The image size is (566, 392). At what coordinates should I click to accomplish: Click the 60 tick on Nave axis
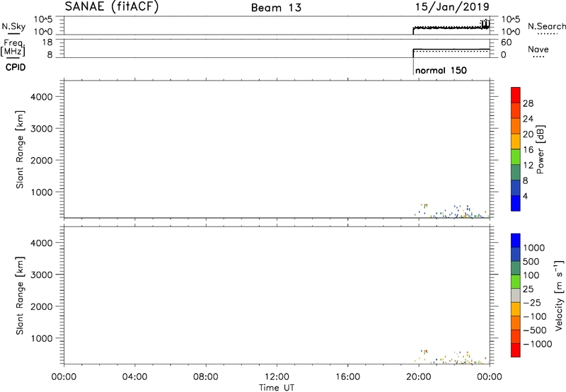[x=506, y=42]
